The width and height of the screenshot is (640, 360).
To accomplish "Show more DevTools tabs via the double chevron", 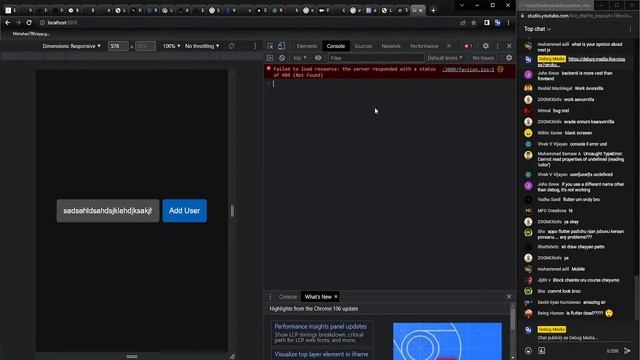I will 449,46.
